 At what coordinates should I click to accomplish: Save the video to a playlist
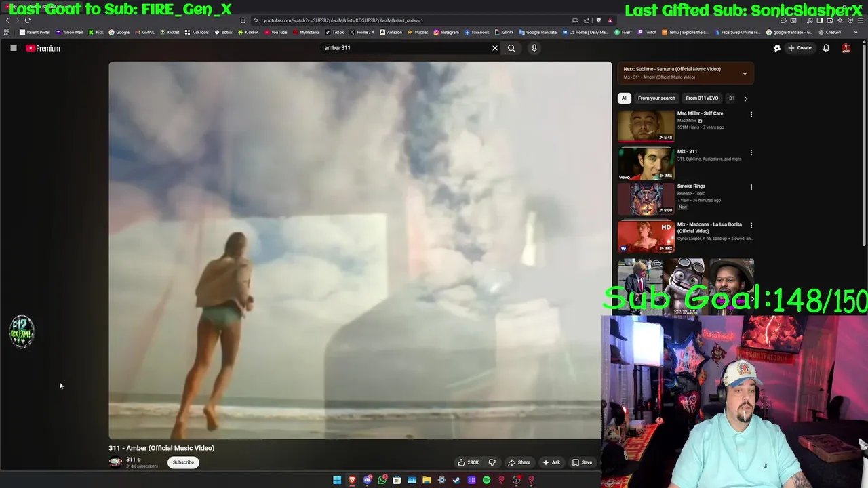pos(583,462)
